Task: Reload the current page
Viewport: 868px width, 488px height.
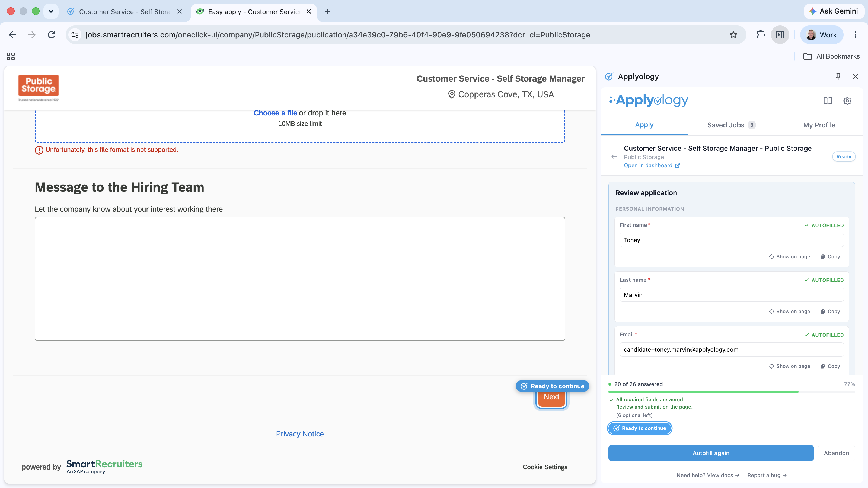Action: [x=52, y=35]
